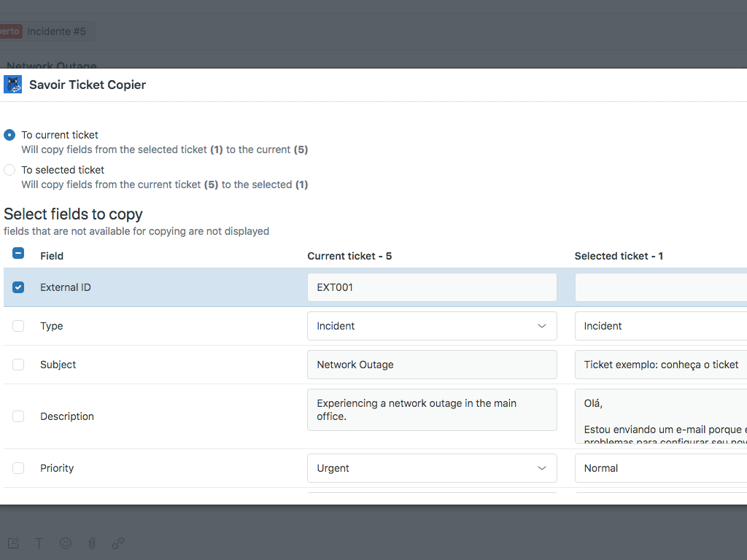Check the Type field checkbox
This screenshot has width=747, height=560.
click(x=18, y=326)
